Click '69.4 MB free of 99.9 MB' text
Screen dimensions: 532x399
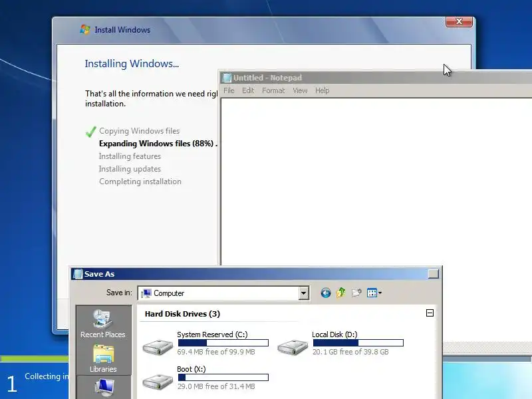coord(215,352)
